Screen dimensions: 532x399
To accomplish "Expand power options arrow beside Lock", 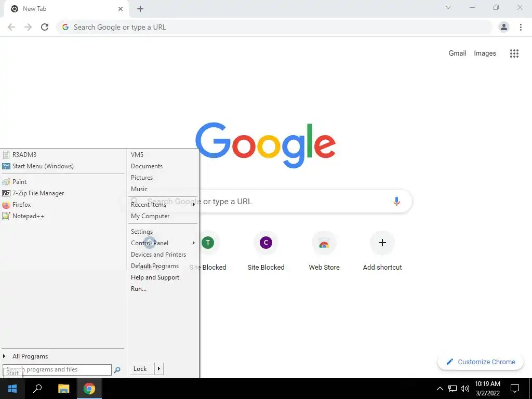I will tap(159, 369).
